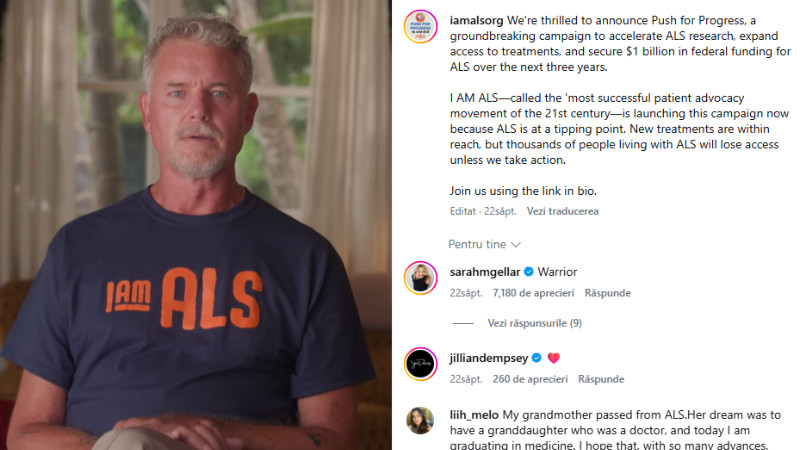Click 'Vezi traducerea' under the caption

(562, 211)
